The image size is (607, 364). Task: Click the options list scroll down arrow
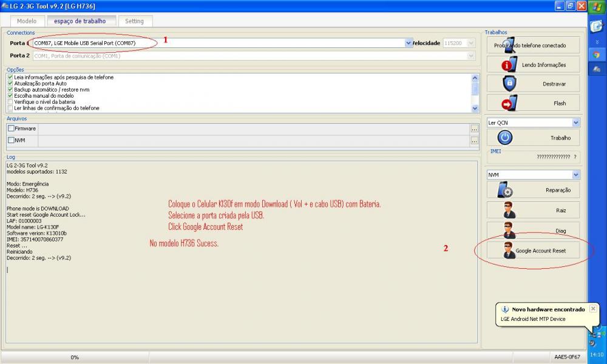coord(475,109)
